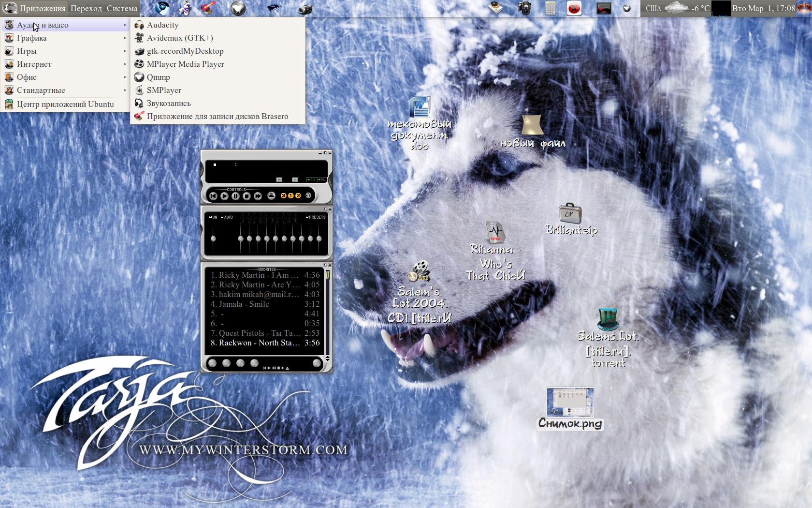Stop playback in the player
Viewport: 812px width, 508px height.
pos(246,196)
